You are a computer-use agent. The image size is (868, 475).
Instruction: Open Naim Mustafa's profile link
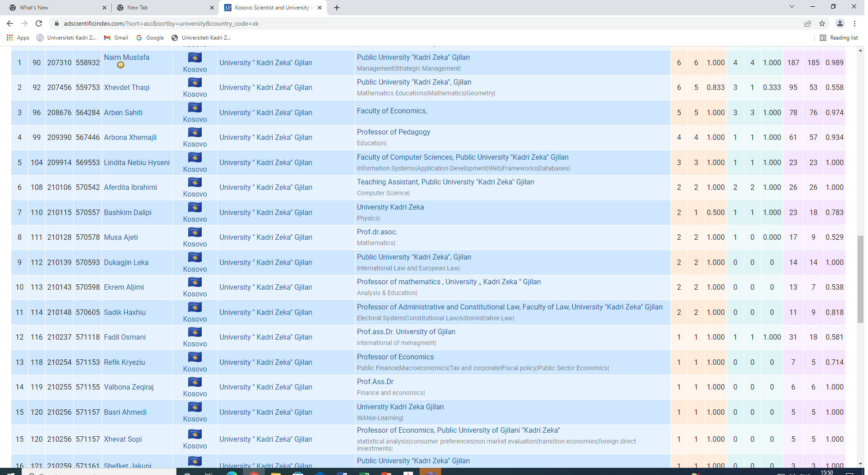127,58
